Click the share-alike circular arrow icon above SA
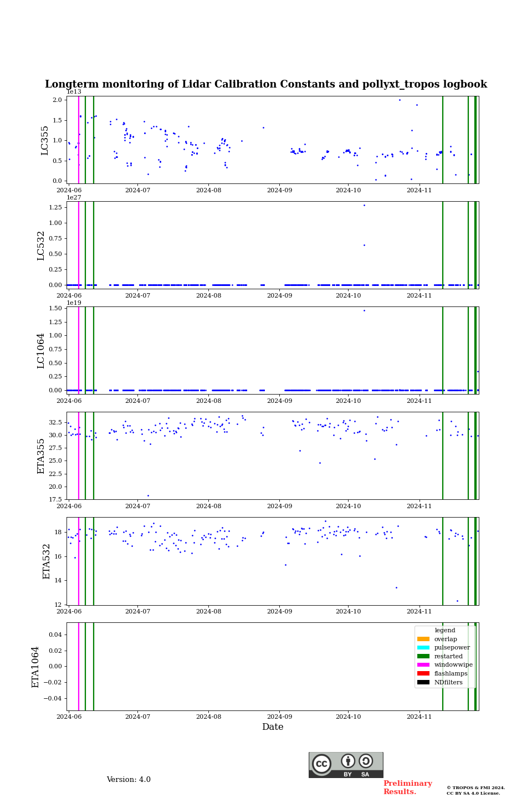Screen dimensions: 532x798 click(366, 761)
